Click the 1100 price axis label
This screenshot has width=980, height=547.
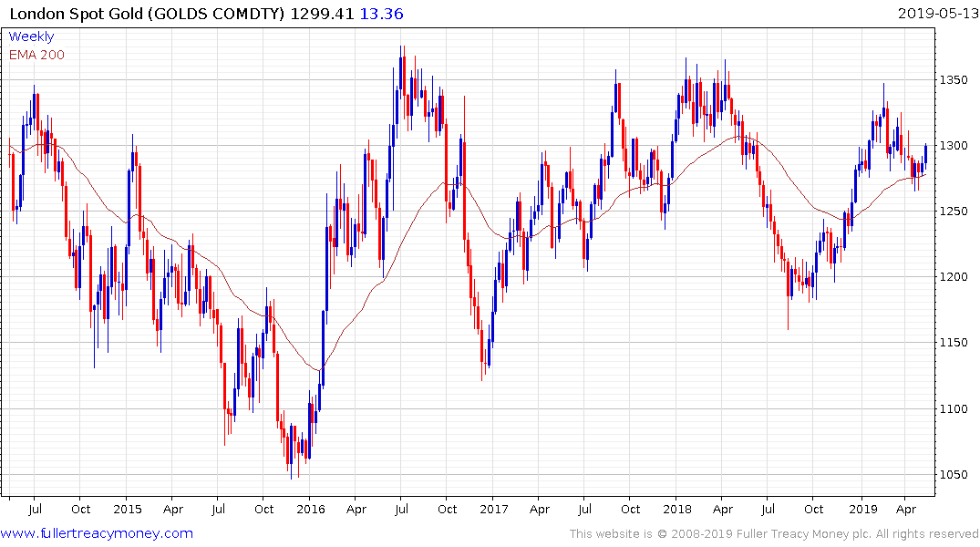pyautogui.click(x=954, y=408)
